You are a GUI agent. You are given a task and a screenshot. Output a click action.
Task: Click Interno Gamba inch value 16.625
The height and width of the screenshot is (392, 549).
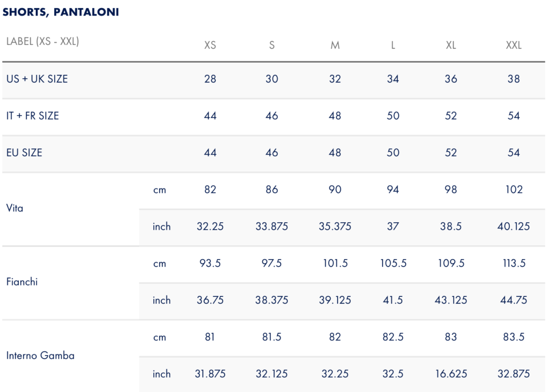[451, 374]
